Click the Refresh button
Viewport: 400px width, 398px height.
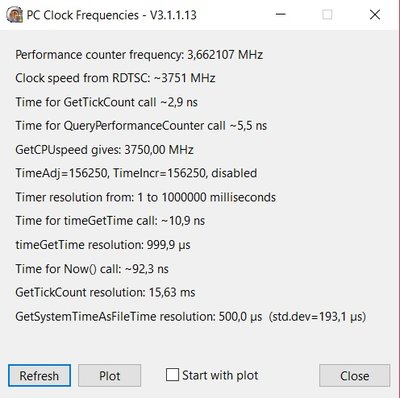[39, 376]
